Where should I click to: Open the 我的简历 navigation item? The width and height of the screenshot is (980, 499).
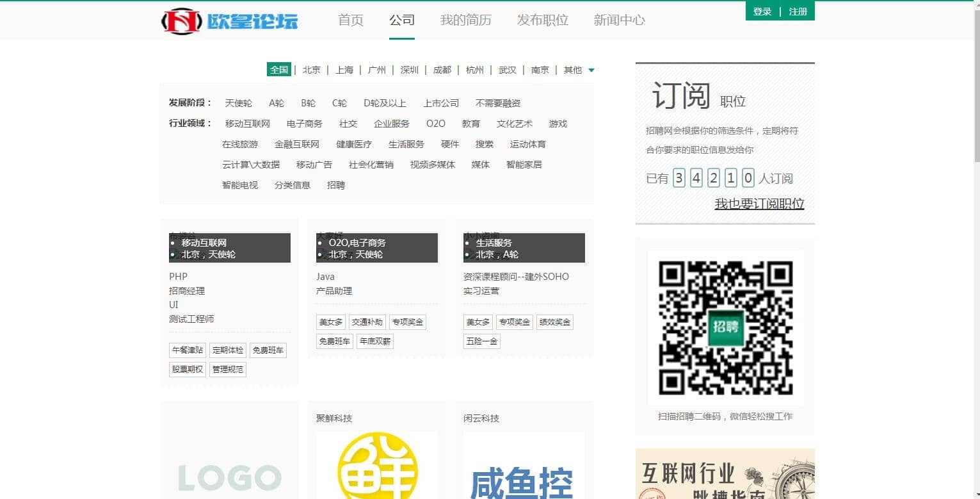tap(465, 20)
